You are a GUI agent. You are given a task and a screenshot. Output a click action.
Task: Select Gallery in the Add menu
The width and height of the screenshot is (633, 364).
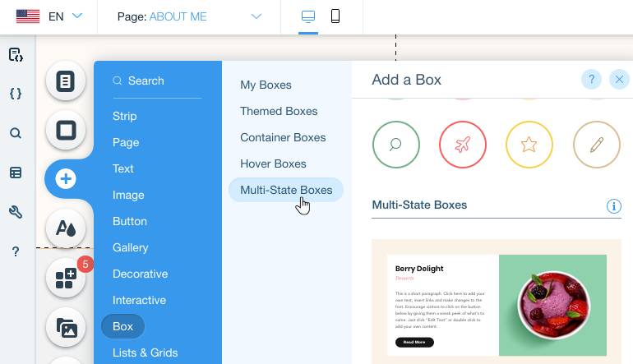[x=131, y=247]
